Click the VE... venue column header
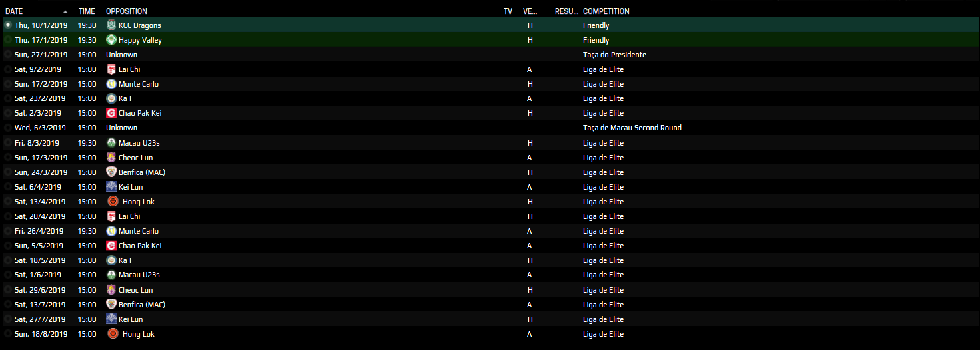This screenshot has width=980, height=350. [x=530, y=11]
